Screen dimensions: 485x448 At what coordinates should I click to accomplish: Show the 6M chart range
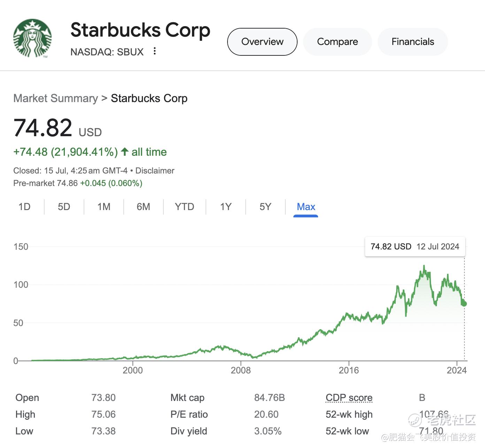click(143, 207)
